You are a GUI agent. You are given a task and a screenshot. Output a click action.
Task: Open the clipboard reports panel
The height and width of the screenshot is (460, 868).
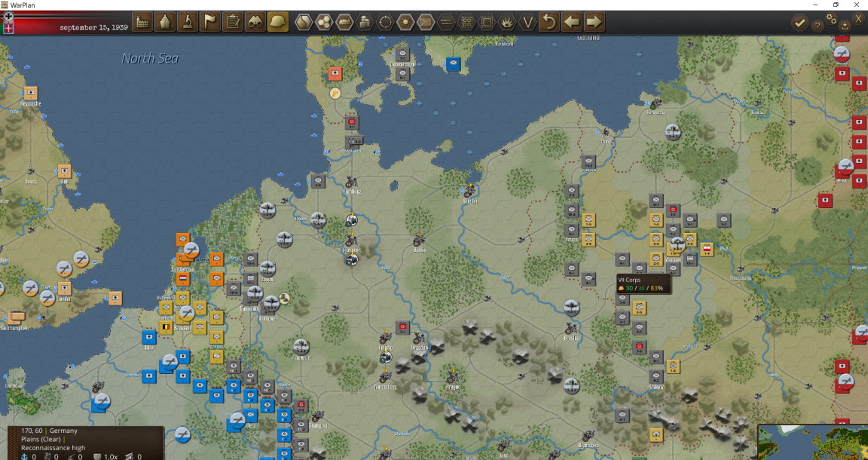point(233,23)
